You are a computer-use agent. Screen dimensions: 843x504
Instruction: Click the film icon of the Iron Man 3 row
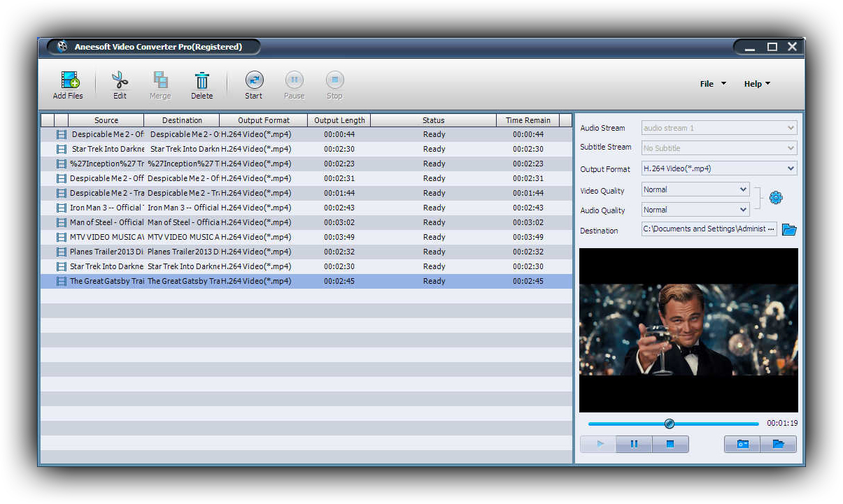[x=62, y=208]
